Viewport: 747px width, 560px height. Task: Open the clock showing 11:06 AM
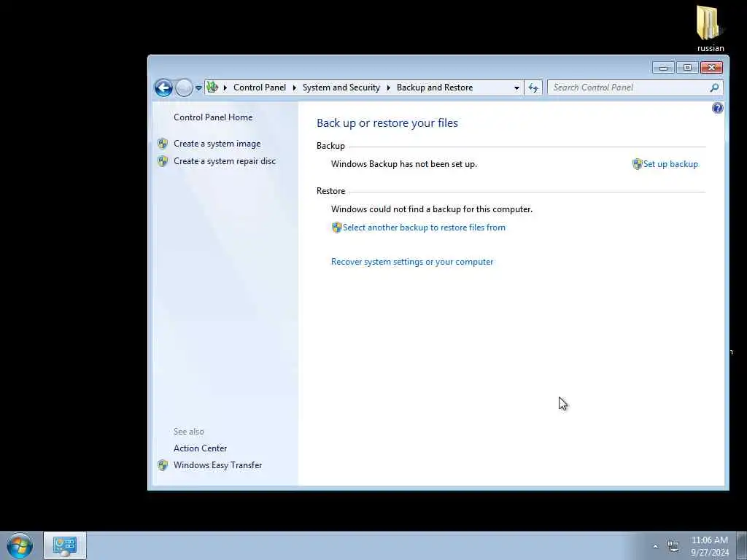pos(710,546)
